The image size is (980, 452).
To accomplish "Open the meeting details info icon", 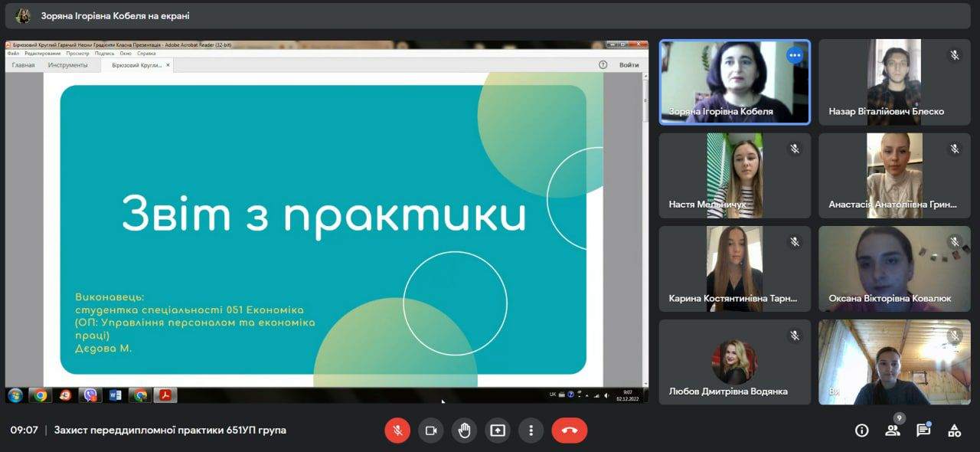I will click(x=862, y=431).
